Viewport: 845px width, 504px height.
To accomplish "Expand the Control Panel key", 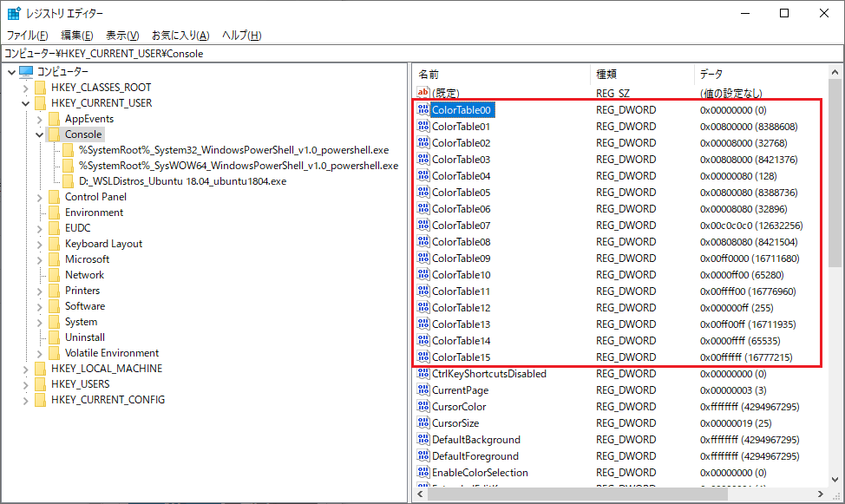I will click(40, 196).
